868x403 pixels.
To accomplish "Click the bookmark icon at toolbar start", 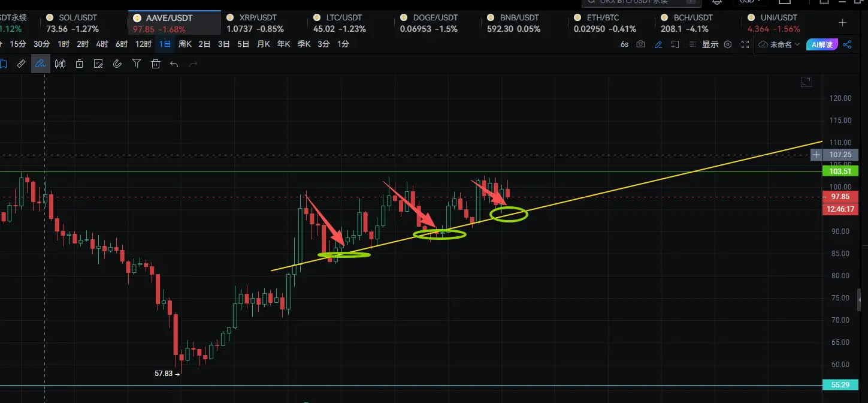I will coord(2,64).
